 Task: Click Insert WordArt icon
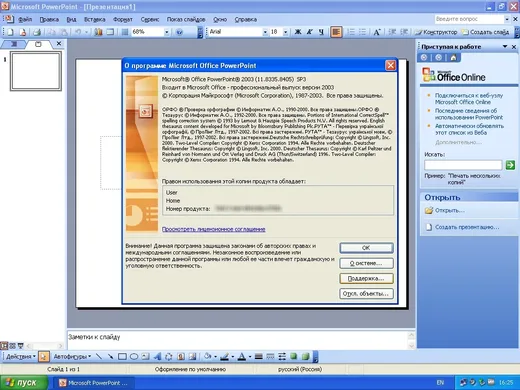pos(157,357)
